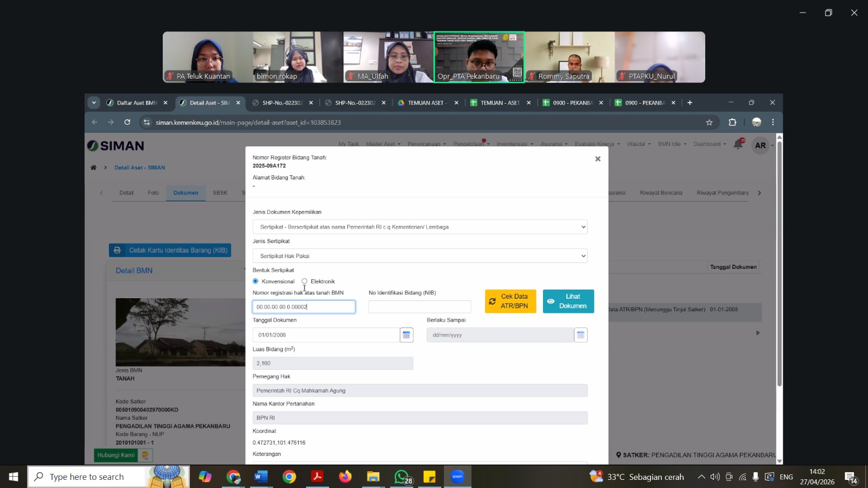Select the Elektronik radio button
The height and width of the screenshot is (488, 868).
(x=304, y=281)
